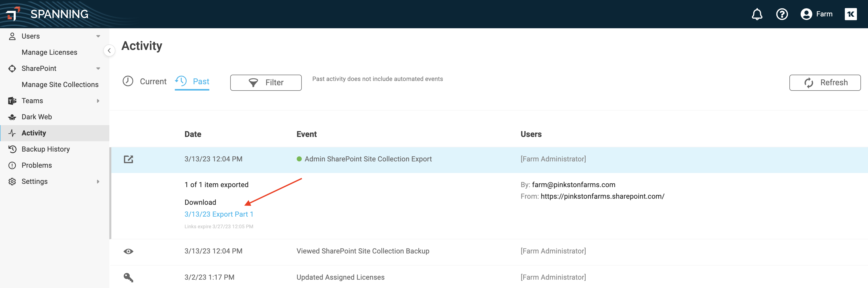Click the collapse sidebar arrow button
The image size is (868, 288).
click(x=109, y=50)
